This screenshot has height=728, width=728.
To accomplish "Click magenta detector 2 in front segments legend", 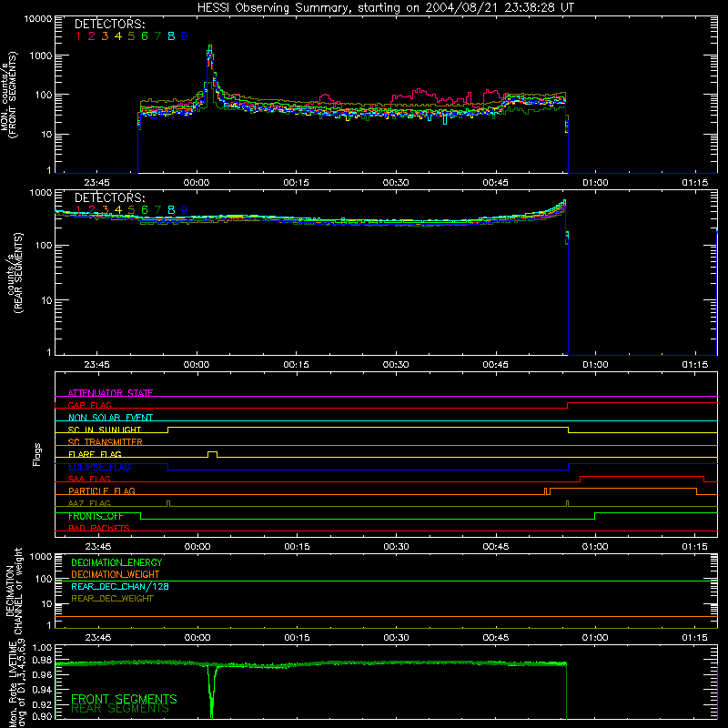I will (x=92, y=36).
